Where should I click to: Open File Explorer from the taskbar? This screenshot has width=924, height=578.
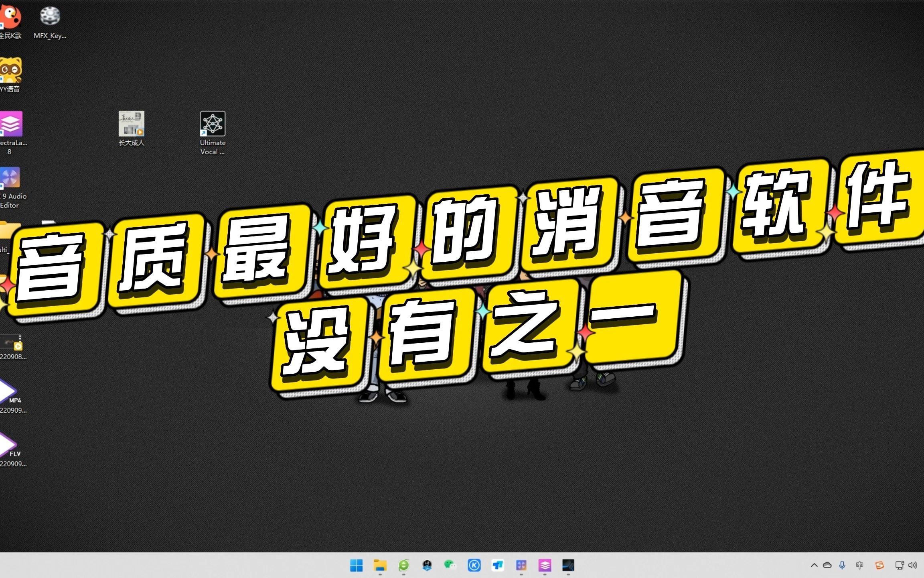click(x=379, y=566)
